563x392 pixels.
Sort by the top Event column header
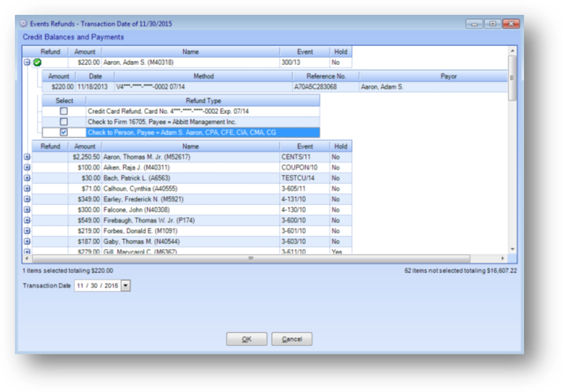click(x=305, y=52)
